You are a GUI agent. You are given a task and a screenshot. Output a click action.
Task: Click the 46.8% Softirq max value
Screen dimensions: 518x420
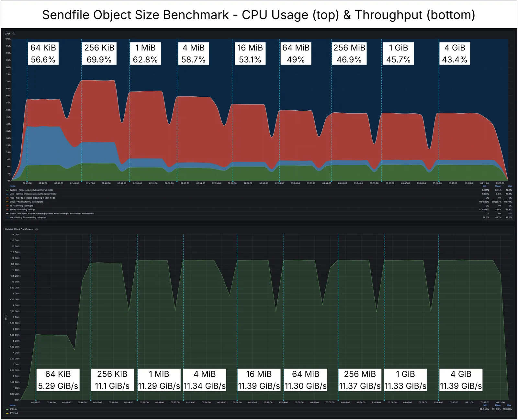(509, 210)
